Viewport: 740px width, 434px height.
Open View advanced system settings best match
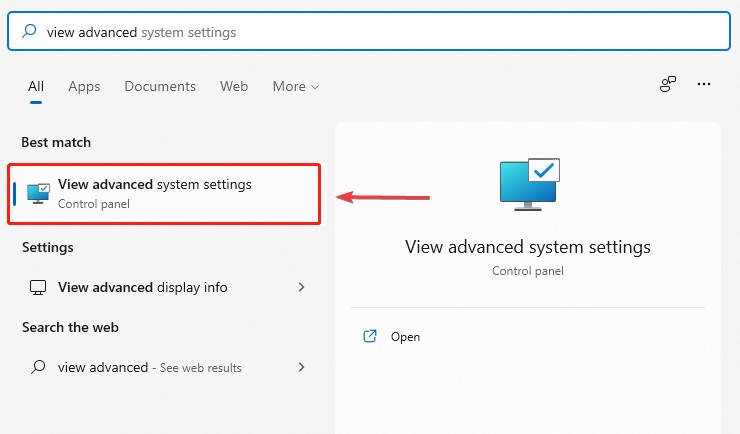point(164,194)
